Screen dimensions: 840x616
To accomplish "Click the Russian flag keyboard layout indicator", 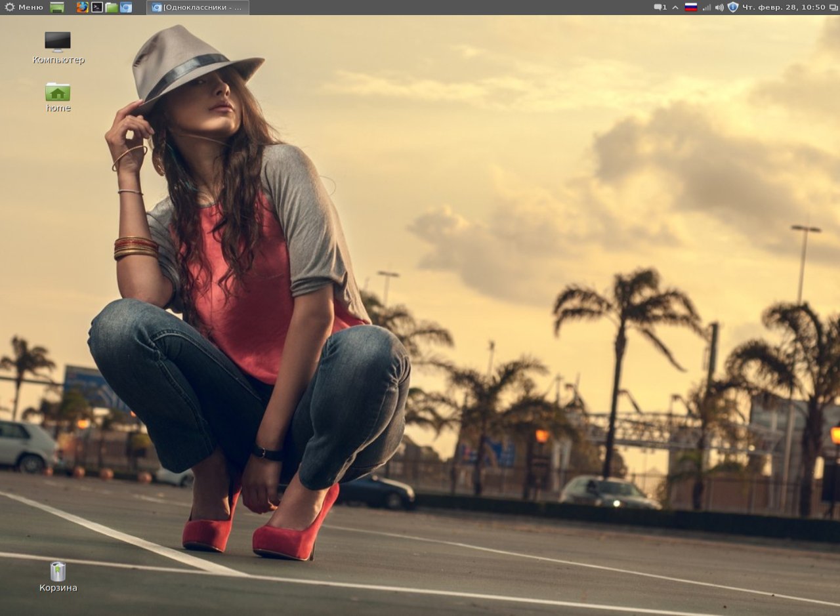I will (690, 7).
